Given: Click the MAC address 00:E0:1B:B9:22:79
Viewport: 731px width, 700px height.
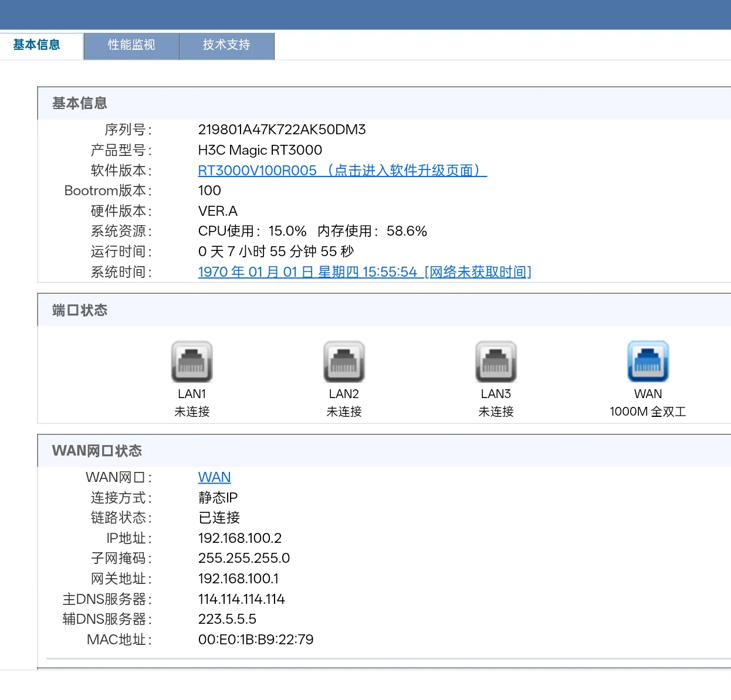Looking at the screenshot, I should click(x=255, y=640).
